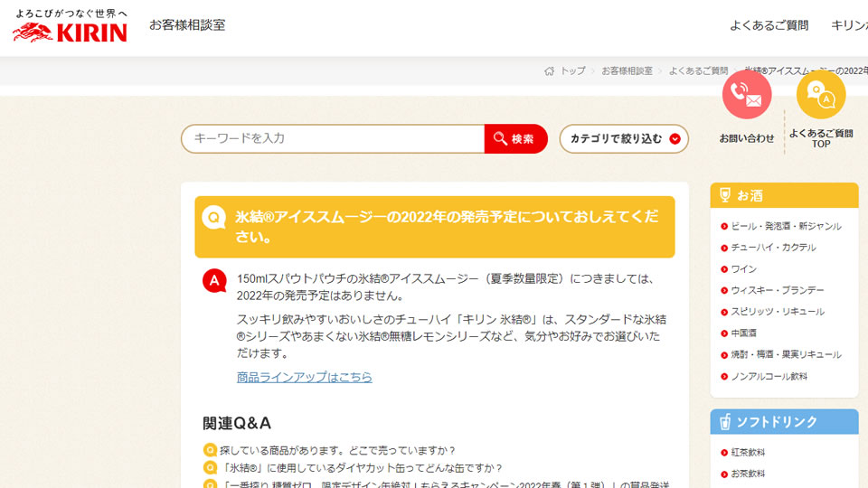
Task: Select 紅茶飲料 category
Action: coord(748,453)
